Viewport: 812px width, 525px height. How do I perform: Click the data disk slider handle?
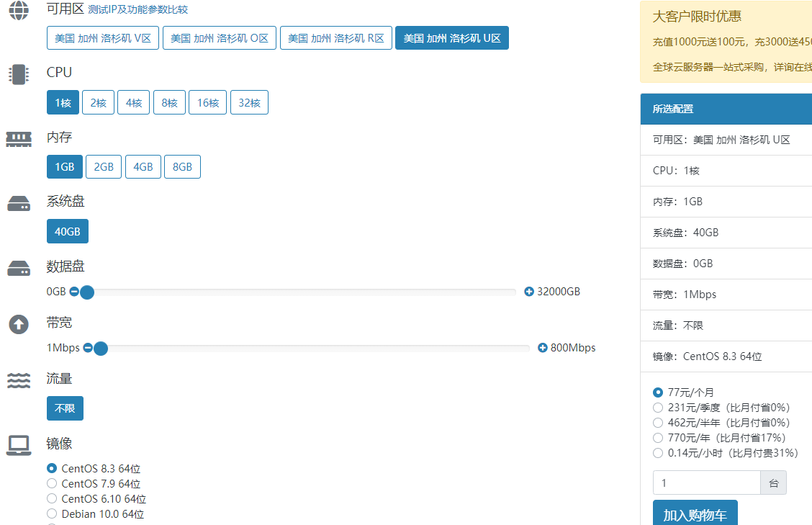coord(87,292)
